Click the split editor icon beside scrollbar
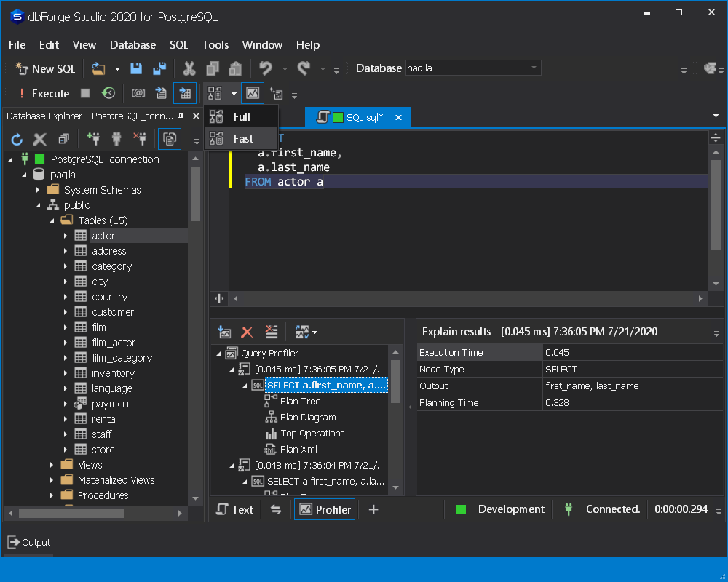Screen dimensions: 728x582 pos(219,298)
